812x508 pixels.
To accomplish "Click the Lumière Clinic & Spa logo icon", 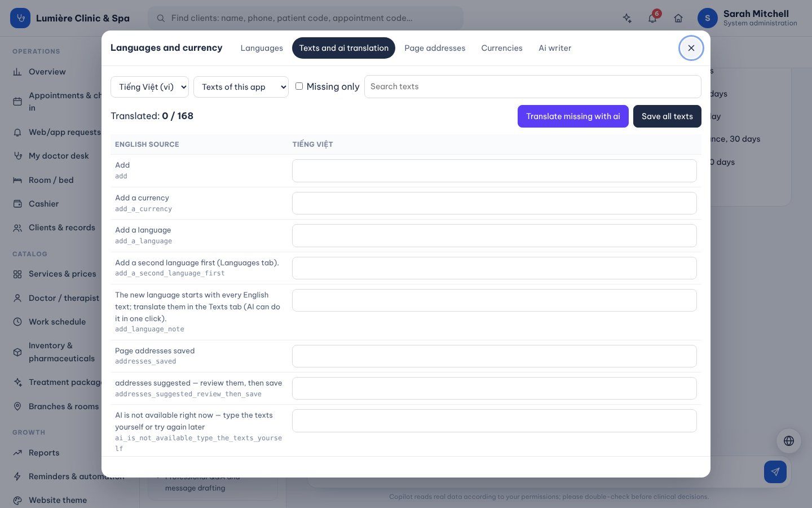I will pyautogui.click(x=20, y=18).
